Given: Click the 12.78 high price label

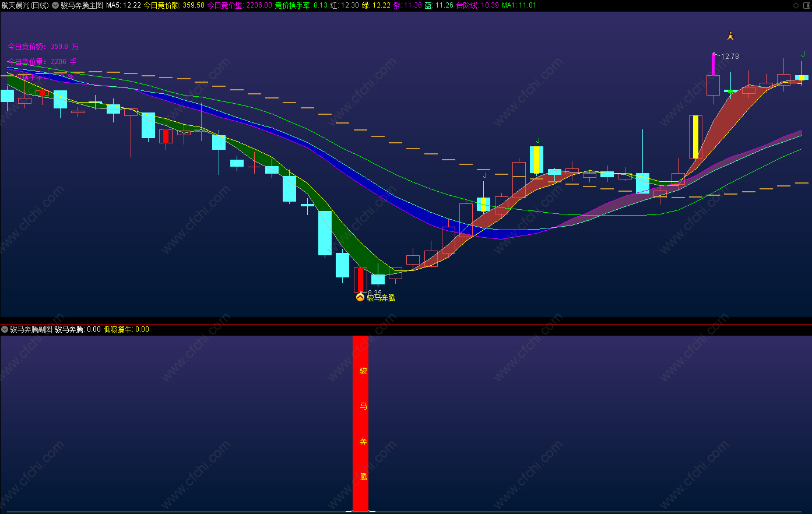Looking at the screenshot, I should pos(730,57).
